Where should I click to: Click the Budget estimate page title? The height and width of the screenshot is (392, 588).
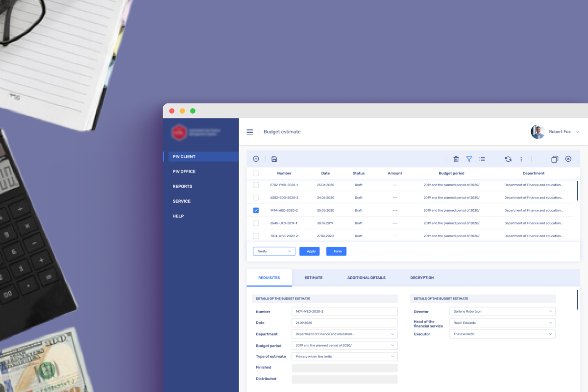click(282, 132)
